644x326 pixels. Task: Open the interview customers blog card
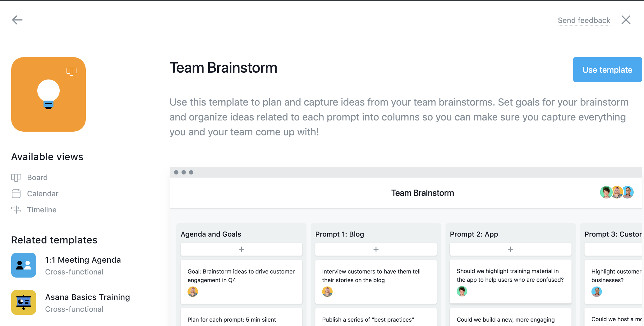(376, 282)
